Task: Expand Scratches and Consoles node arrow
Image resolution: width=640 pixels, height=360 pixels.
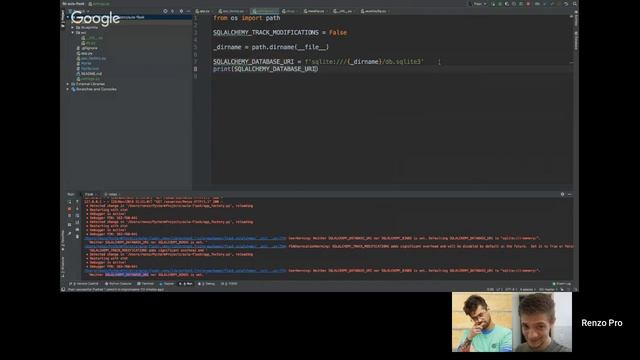Action: click(x=68, y=89)
